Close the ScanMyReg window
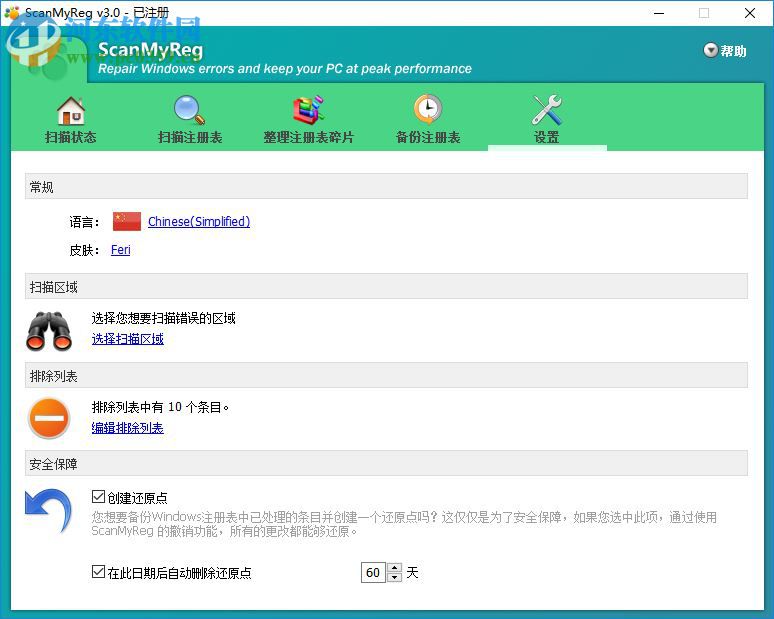 tap(750, 13)
